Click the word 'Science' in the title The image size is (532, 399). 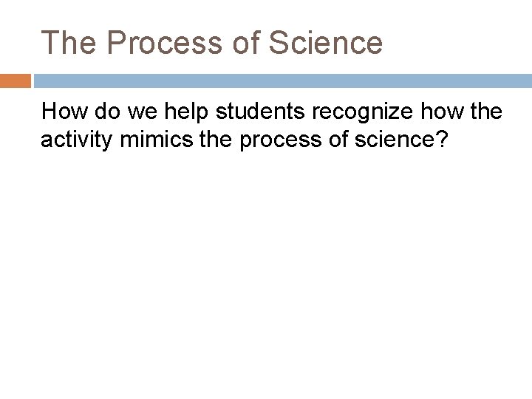[x=326, y=42]
